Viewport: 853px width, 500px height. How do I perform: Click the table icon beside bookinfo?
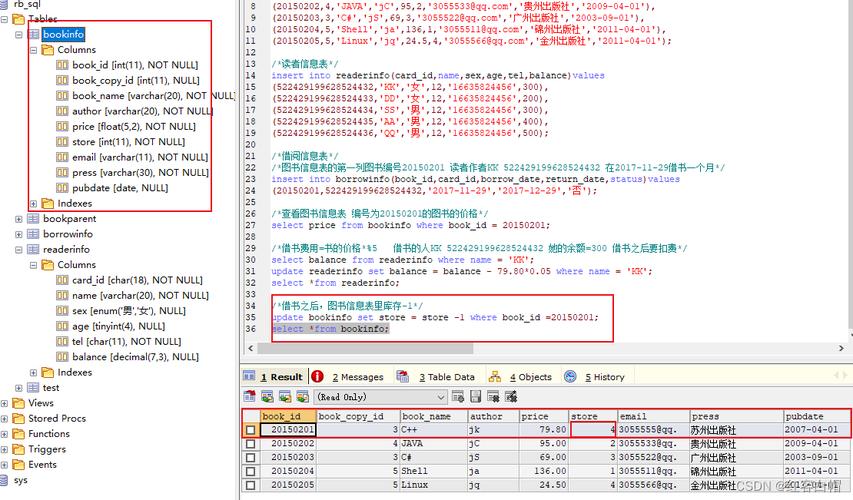click(x=34, y=34)
